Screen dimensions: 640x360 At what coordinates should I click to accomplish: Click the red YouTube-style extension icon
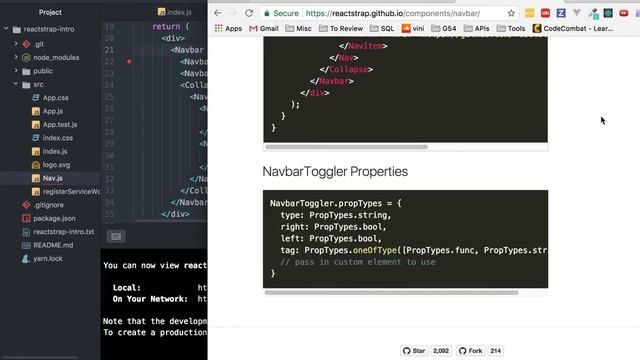click(623, 13)
